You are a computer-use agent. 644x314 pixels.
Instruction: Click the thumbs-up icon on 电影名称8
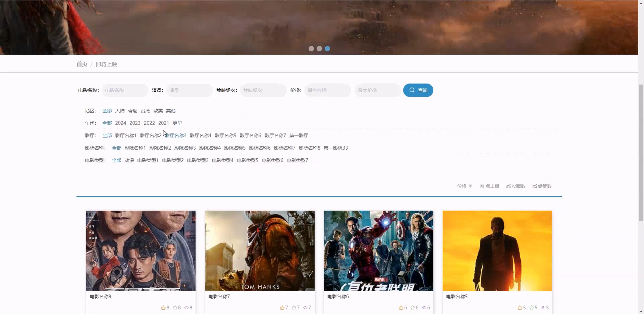pos(163,307)
